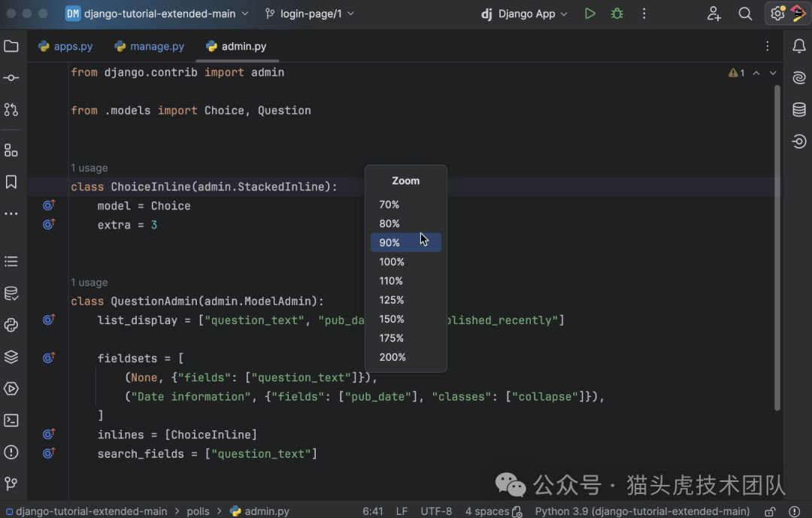Open the django-tutorial-extended-main project dropdown
The image size is (812, 518).
[157, 14]
